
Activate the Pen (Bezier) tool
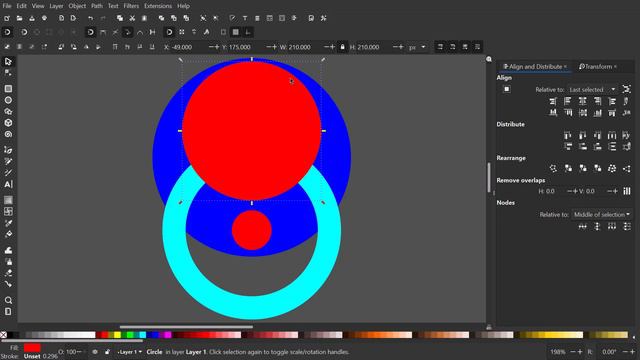click(x=8, y=150)
